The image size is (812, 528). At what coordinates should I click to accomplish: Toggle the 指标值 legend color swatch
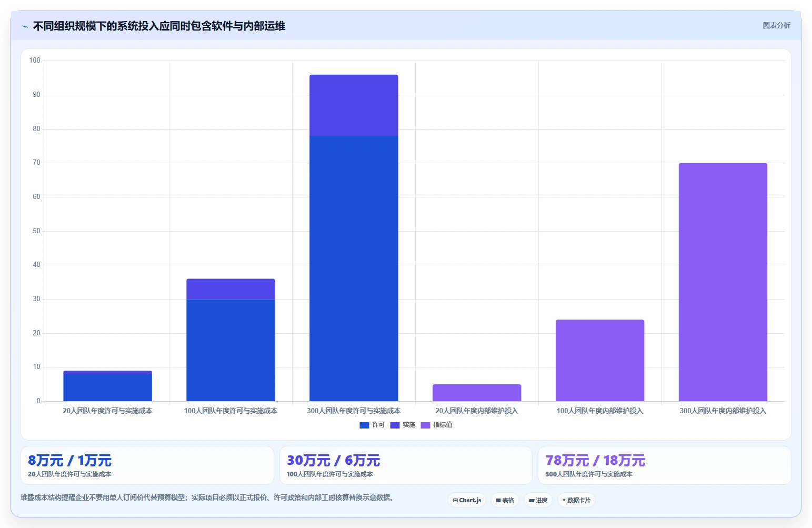coord(425,425)
